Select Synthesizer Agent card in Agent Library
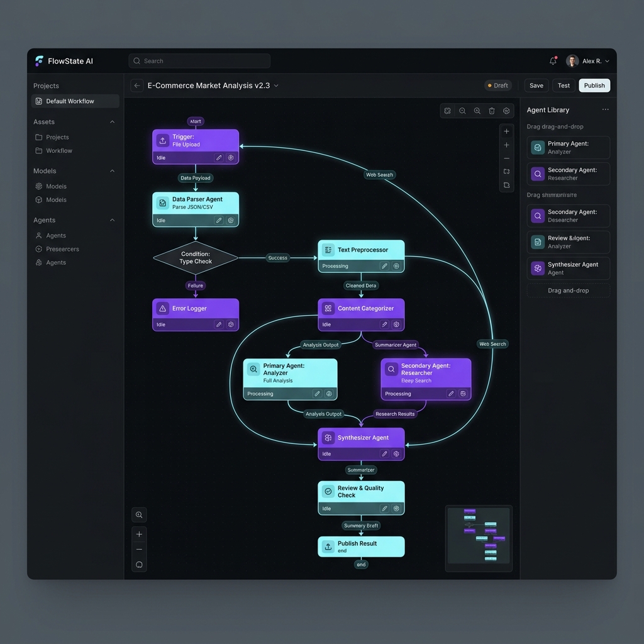 point(569,268)
